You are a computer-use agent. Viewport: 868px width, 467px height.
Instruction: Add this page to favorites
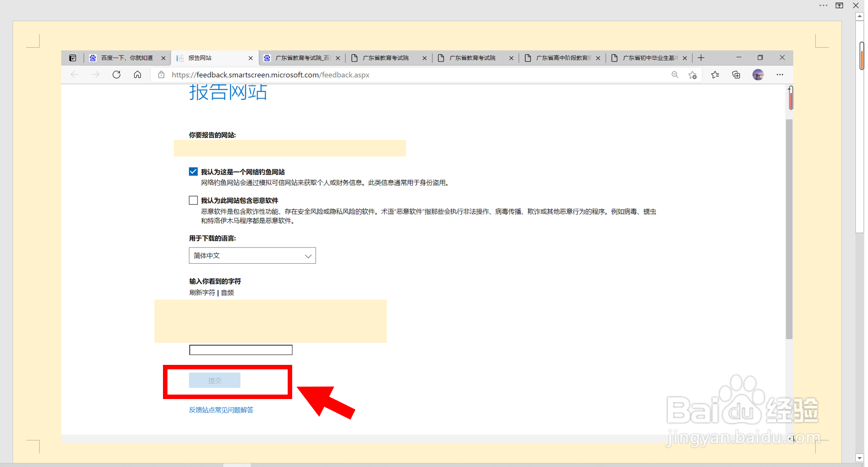coord(693,75)
